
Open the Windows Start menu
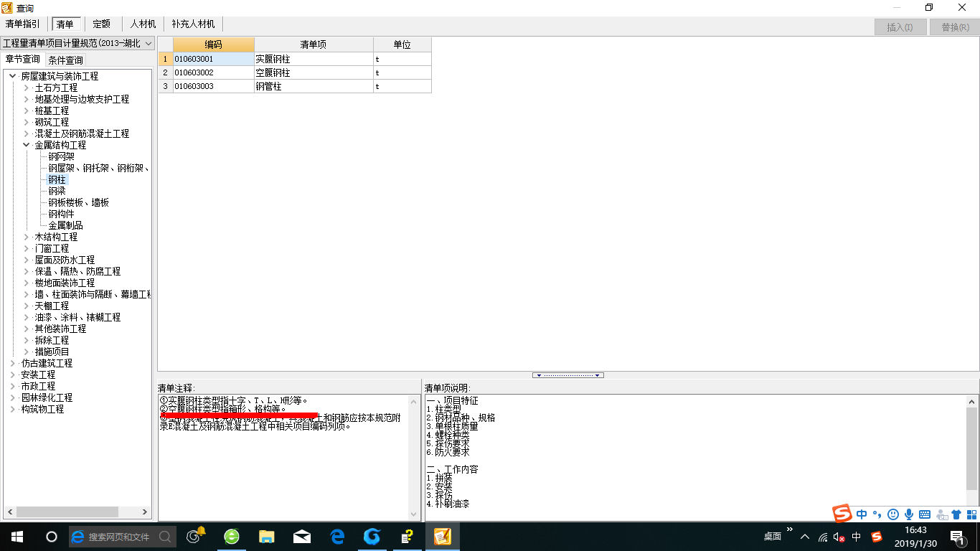coord(17,537)
